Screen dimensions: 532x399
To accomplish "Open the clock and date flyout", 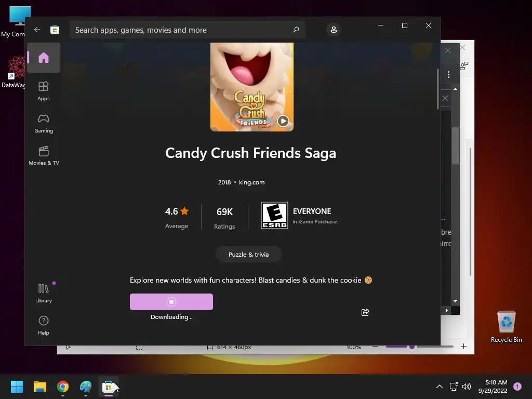I will 493,387.
